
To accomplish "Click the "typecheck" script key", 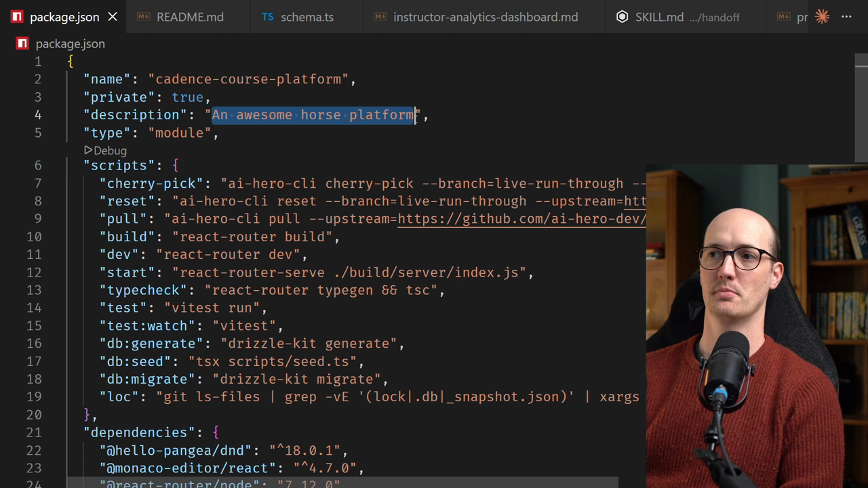I will coord(143,290).
